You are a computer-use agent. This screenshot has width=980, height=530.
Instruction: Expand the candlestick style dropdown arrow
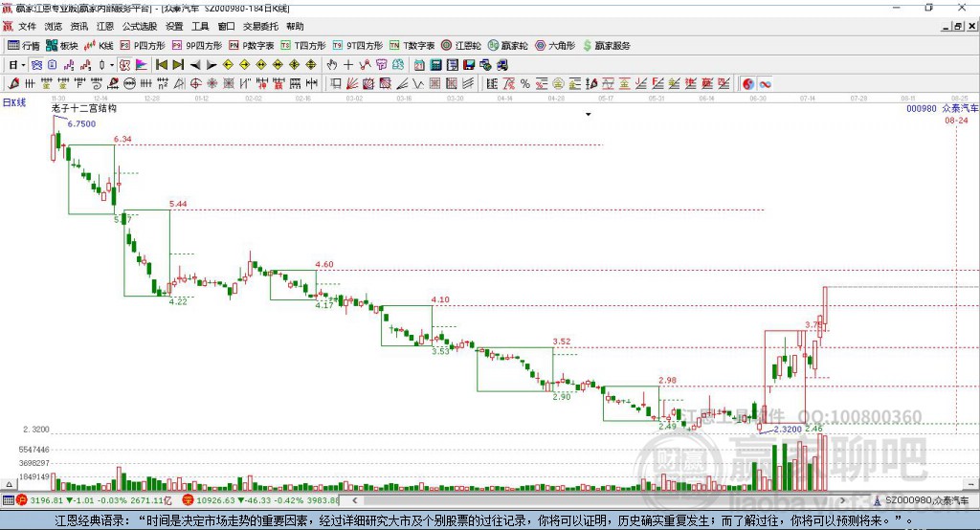pos(112,65)
